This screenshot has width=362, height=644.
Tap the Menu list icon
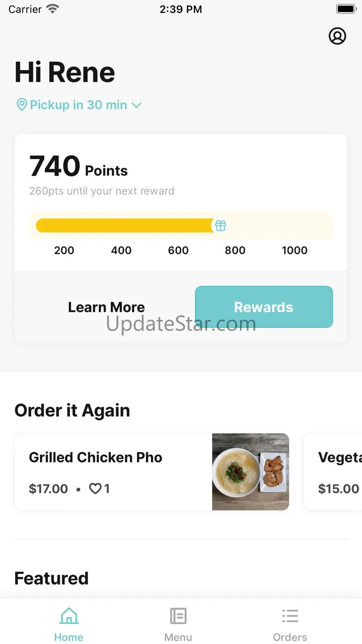(178, 617)
